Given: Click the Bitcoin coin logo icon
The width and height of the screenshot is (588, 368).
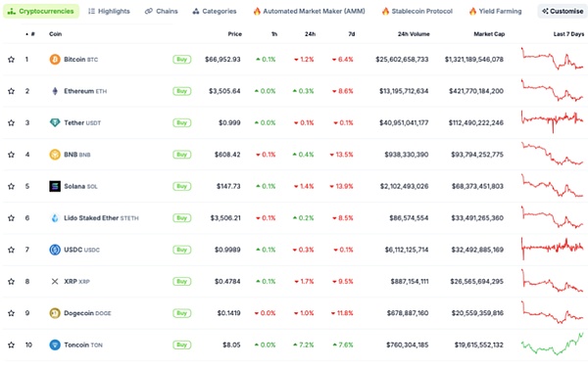Looking at the screenshot, I should [x=55, y=59].
